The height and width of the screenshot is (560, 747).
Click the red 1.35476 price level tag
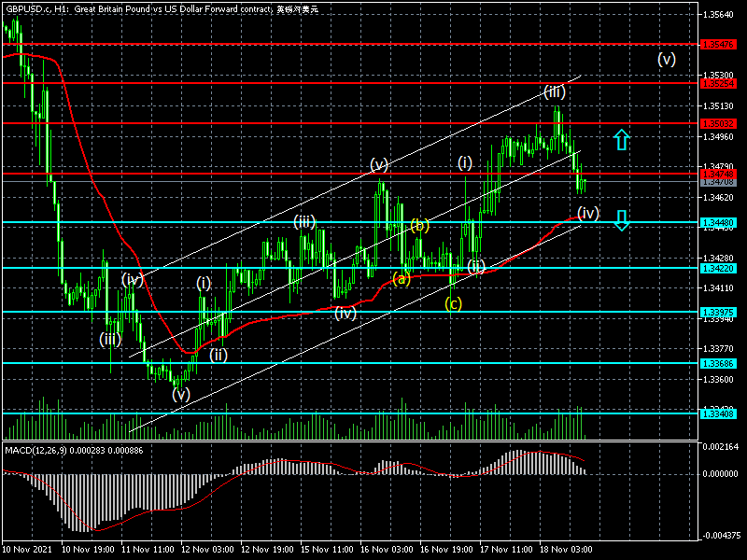[x=721, y=44]
